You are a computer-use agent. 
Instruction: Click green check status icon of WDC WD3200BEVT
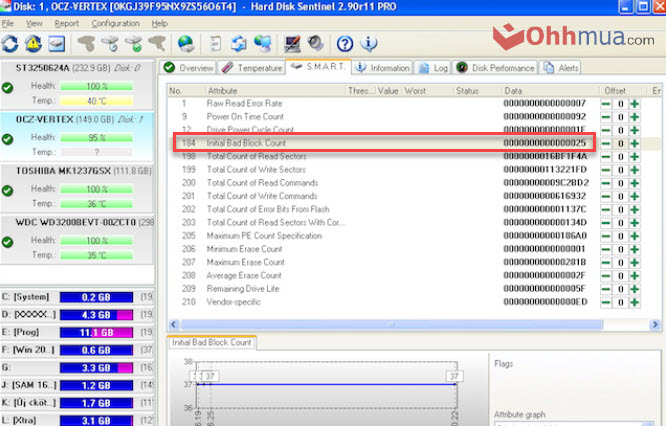pyautogui.click(x=7, y=242)
